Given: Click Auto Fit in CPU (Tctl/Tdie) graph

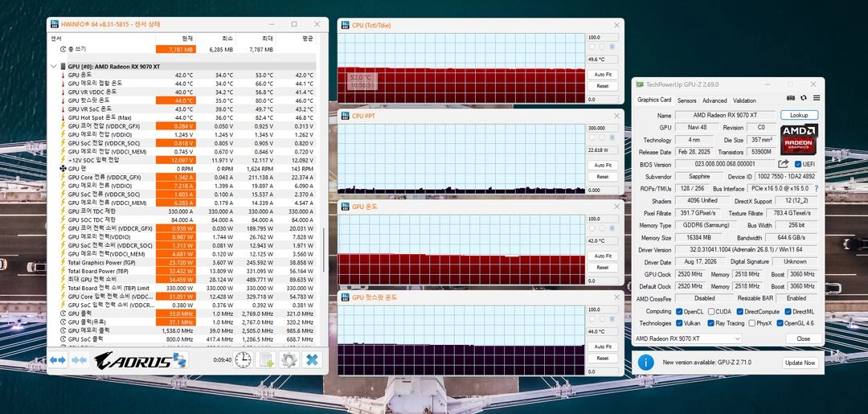Looking at the screenshot, I should pyautogui.click(x=602, y=74).
